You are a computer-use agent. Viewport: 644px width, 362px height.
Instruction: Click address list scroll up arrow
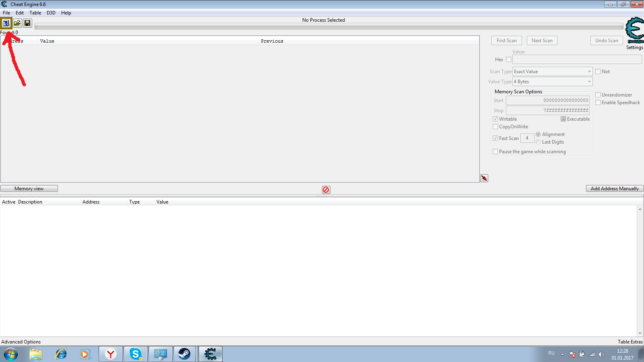pos(640,209)
